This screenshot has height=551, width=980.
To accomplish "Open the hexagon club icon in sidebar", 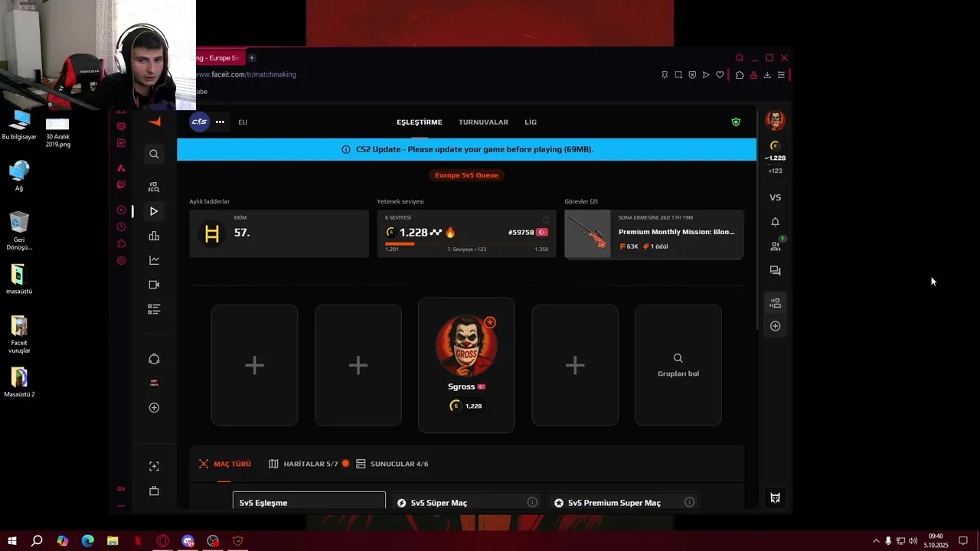I will (154, 359).
